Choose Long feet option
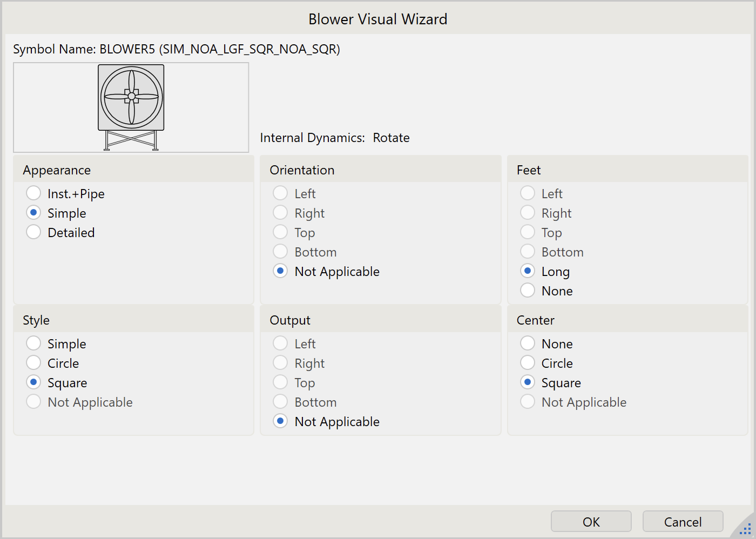 coord(528,271)
